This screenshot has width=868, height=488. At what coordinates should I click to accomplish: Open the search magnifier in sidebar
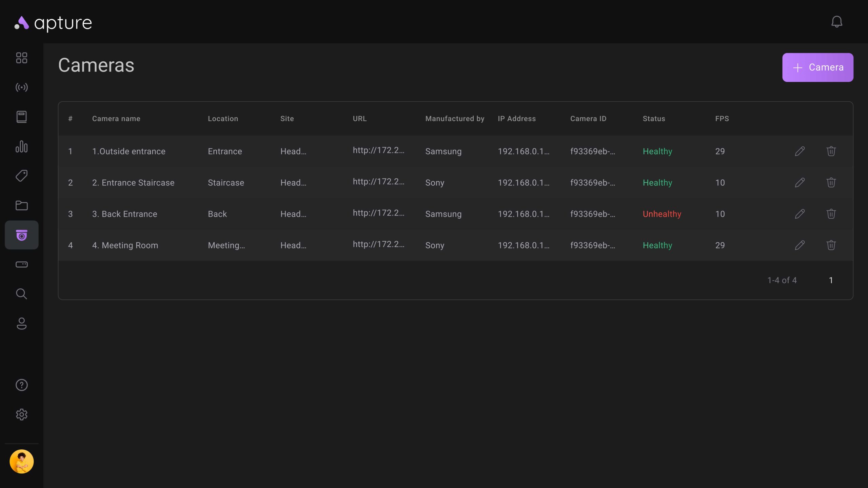pos(22,294)
